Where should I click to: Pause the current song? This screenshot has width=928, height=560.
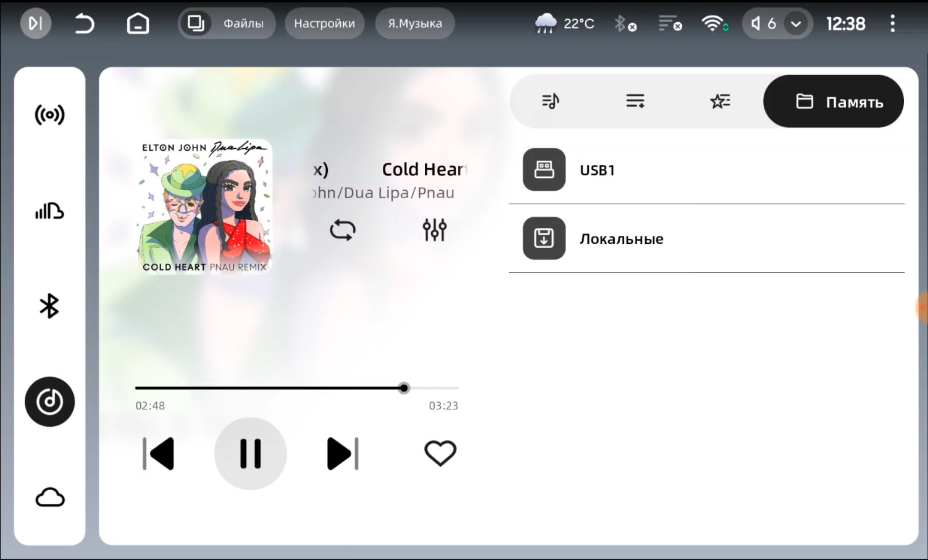(251, 454)
